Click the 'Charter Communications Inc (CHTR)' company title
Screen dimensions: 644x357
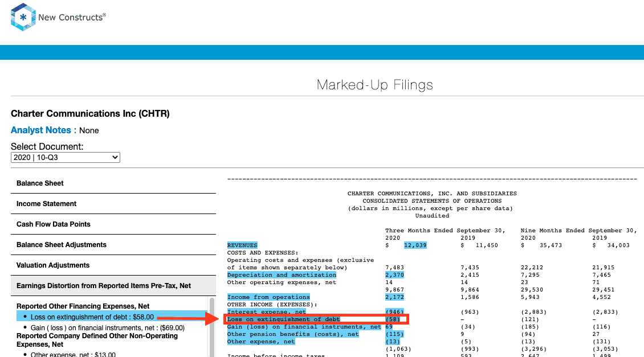pyautogui.click(x=91, y=114)
